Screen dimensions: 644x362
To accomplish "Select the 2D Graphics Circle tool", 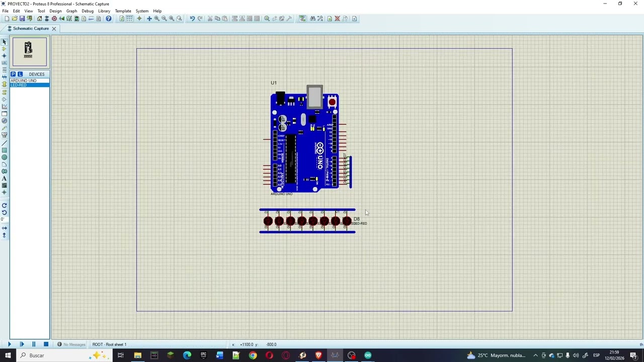I will pyautogui.click(x=5, y=157).
